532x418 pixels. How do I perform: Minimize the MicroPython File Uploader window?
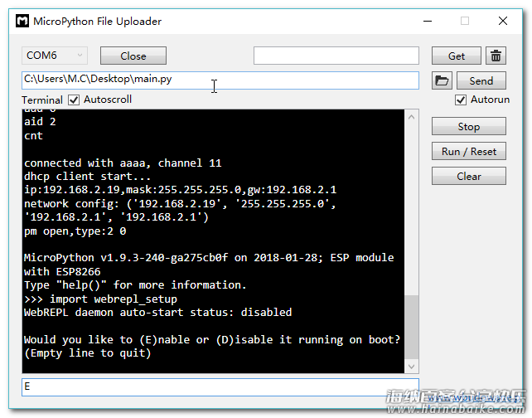[428, 21]
